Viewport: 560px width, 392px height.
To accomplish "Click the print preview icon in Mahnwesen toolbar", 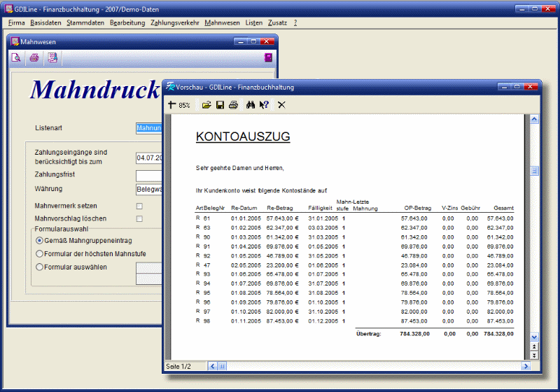I will [x=16, y=58].
